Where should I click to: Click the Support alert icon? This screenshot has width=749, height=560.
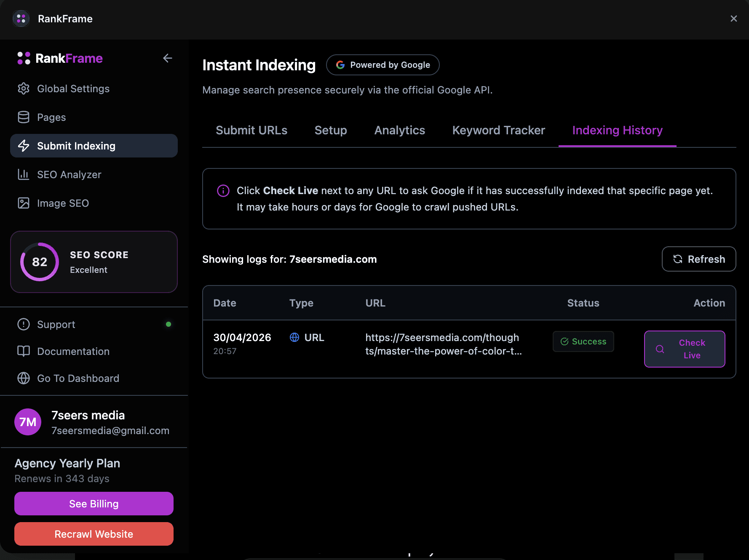(24, 324)
